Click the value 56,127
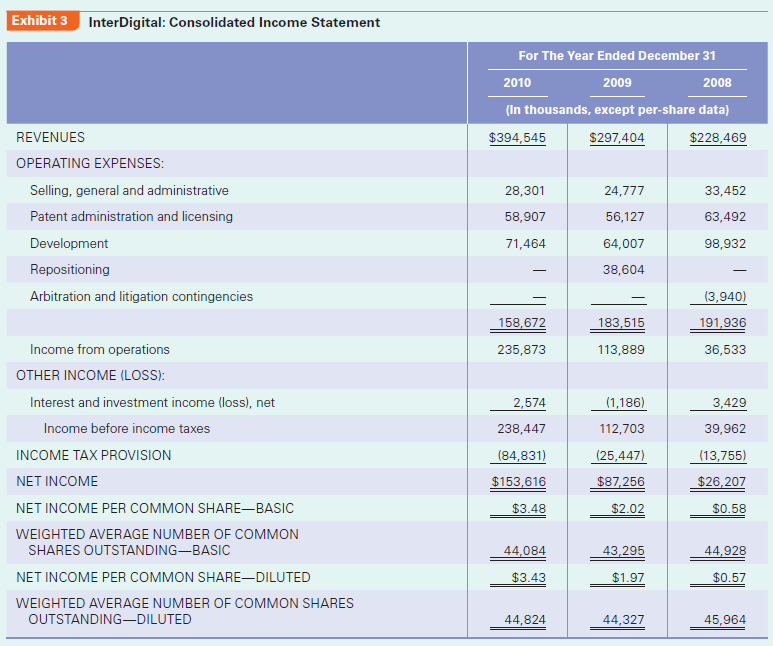This screenshot has width=773, height=646. (625, 216)
